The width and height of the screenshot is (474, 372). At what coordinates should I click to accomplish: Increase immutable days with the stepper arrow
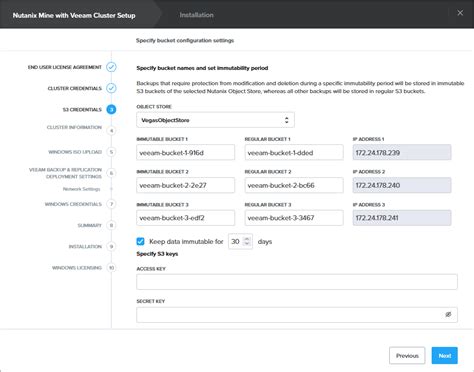tap(247, 239)
